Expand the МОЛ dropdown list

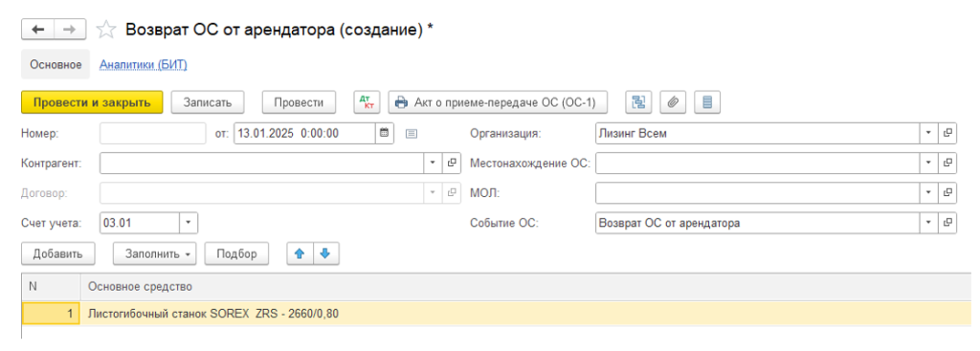[928, 192]
